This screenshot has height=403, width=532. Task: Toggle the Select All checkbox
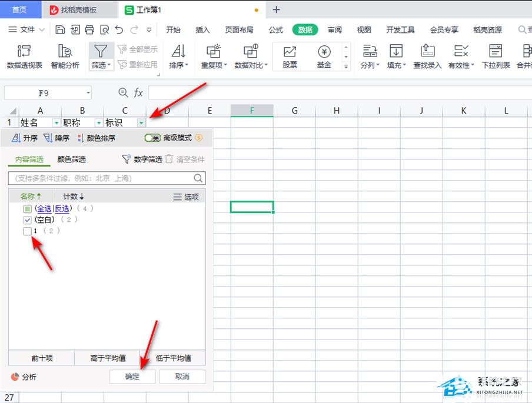pos(28,209)
